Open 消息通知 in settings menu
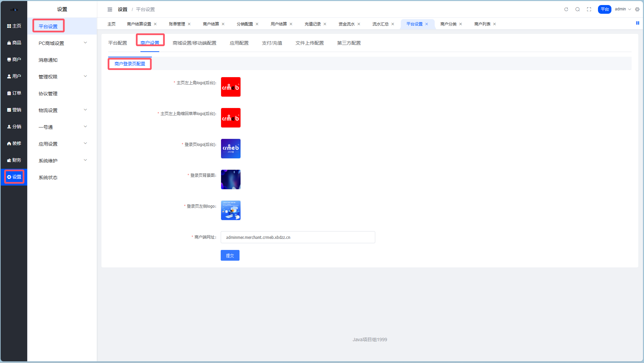 tap(48, 60)
